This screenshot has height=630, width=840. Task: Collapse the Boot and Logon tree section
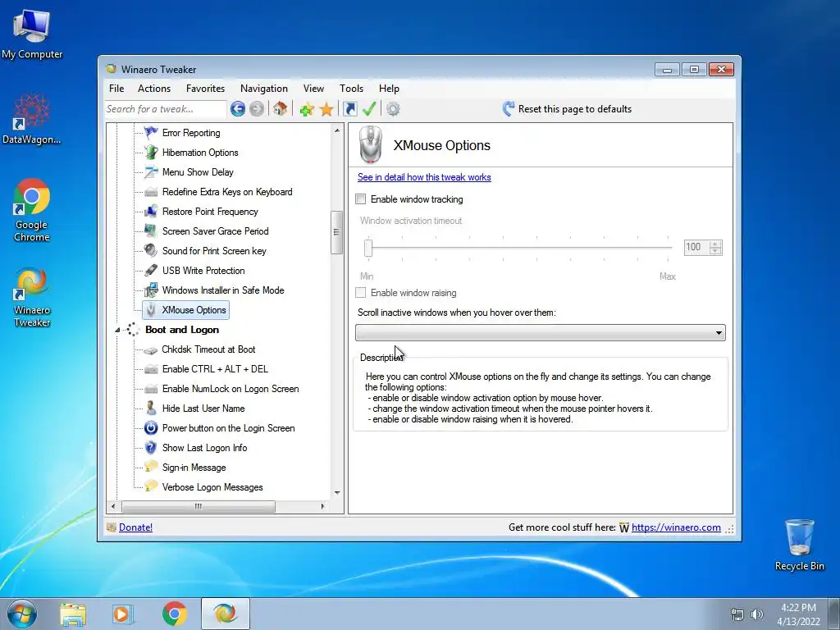[117, 330]
